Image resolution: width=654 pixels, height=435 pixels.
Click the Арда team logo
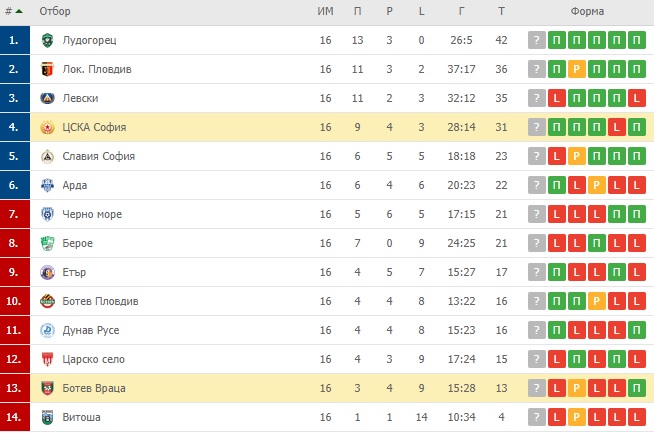[48, 185]
